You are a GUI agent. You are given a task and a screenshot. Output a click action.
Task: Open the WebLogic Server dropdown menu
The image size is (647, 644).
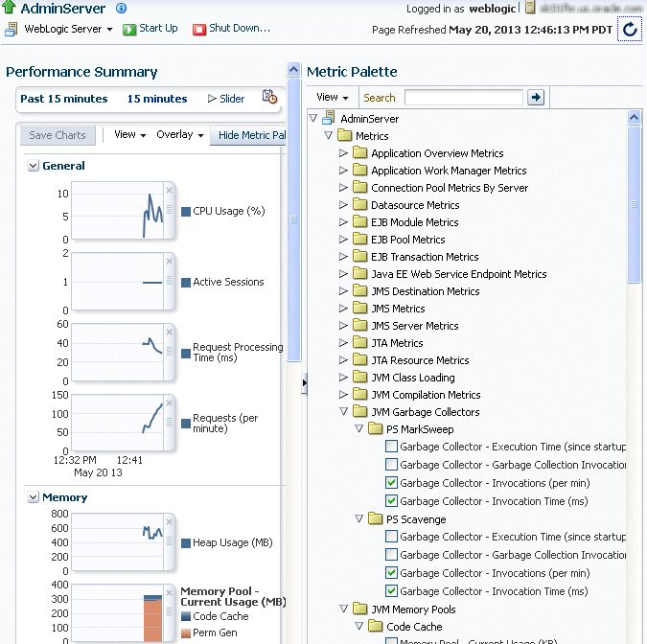click(x=68, y=29)
